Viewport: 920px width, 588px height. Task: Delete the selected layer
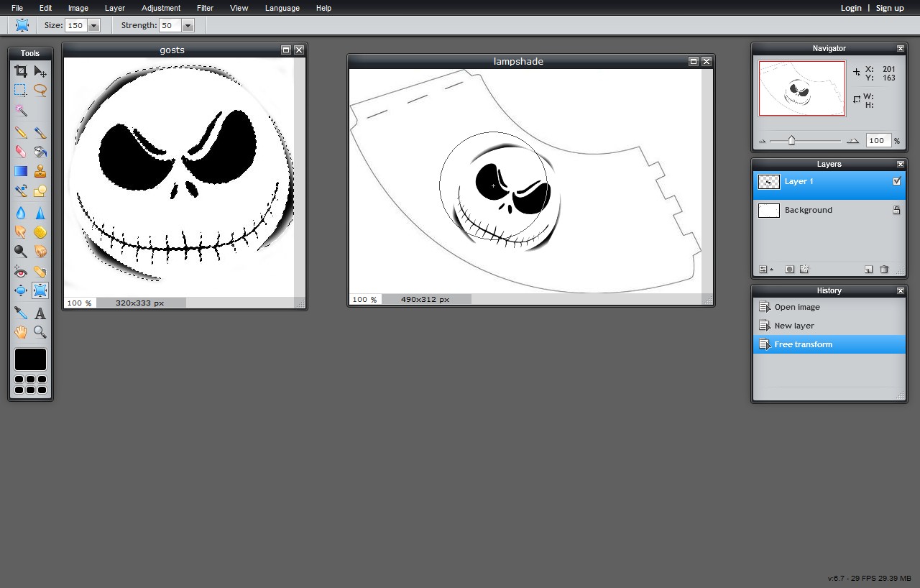click(x=884, y=270)
